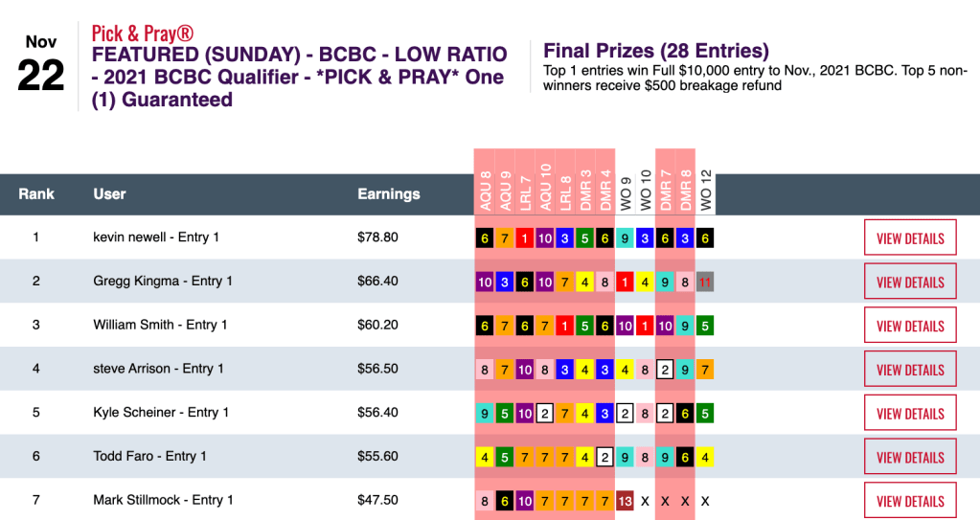This screenshot has width=980, height=520.
Task: Click Gregg Kingma's purple 10 pick for AQU 8
Action: [485, 283]
